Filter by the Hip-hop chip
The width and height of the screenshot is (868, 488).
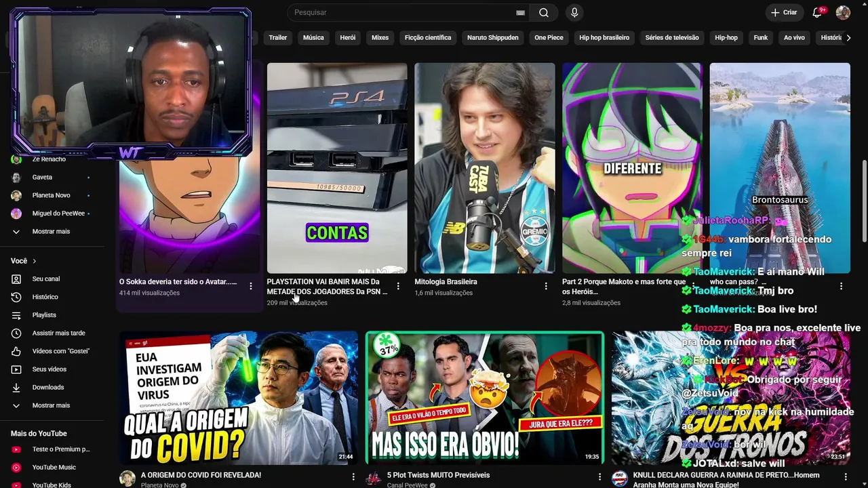pyautogui.click(x=726, y=38)
